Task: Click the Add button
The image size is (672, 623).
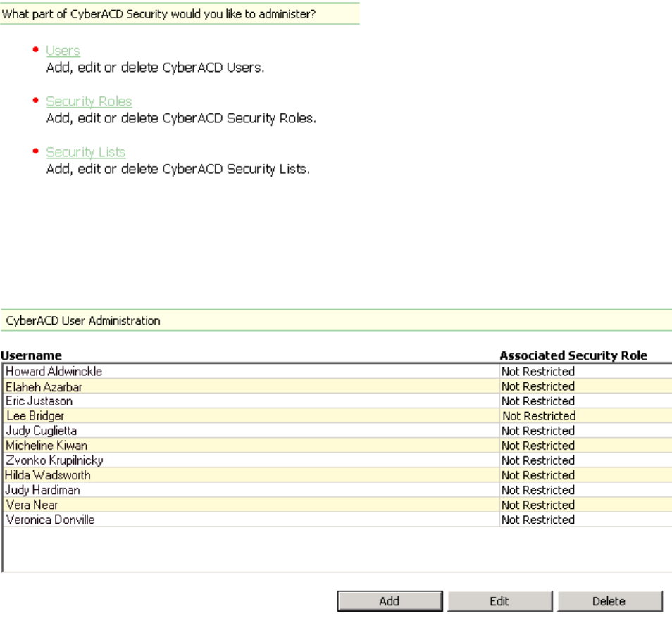Action: (390, 601)
